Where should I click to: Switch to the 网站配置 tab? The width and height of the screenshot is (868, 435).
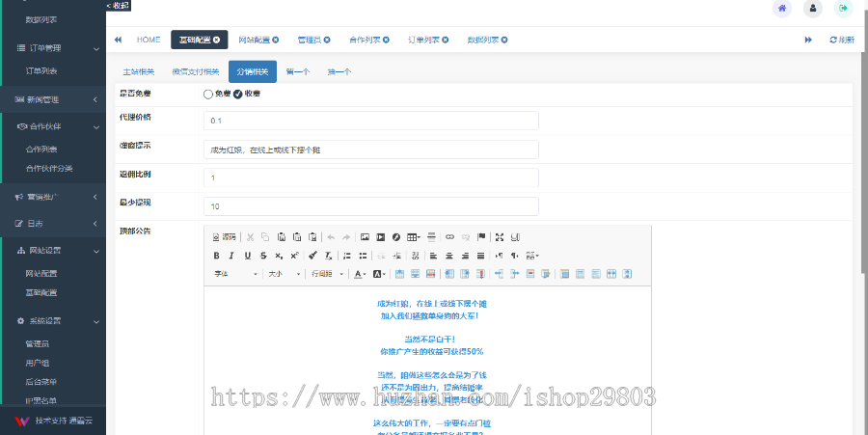click(254, 40)
